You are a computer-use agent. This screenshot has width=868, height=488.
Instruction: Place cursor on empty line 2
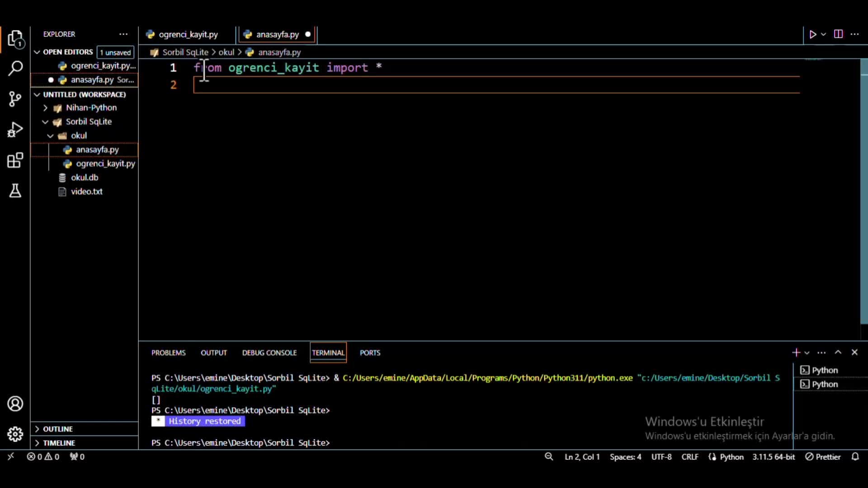point(496,85)
